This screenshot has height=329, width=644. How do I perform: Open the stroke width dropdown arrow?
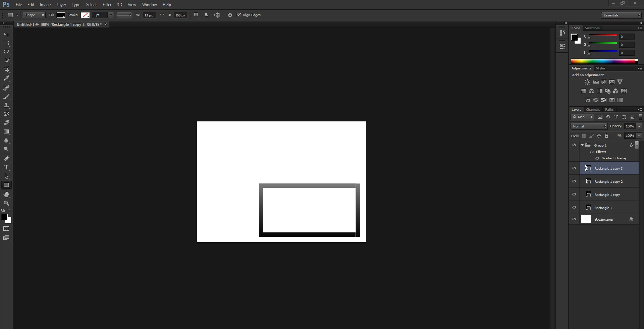[x=111, y=15]
